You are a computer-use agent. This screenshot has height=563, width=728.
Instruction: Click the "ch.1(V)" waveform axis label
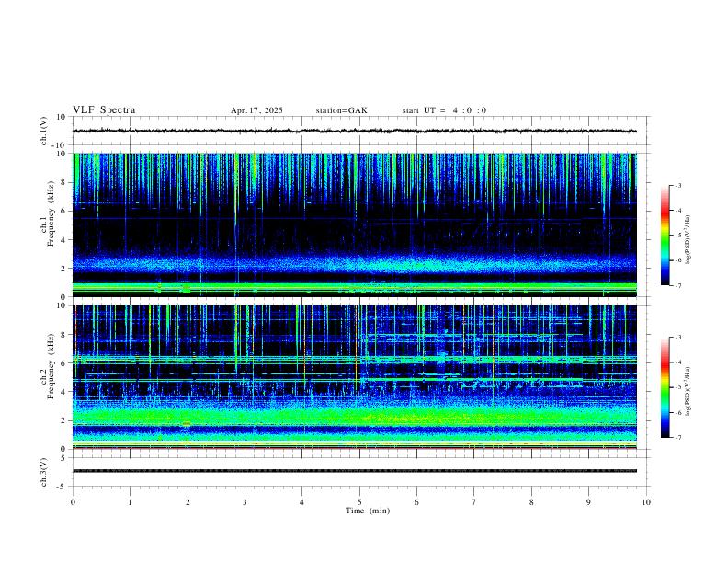(x=44, y=131)
